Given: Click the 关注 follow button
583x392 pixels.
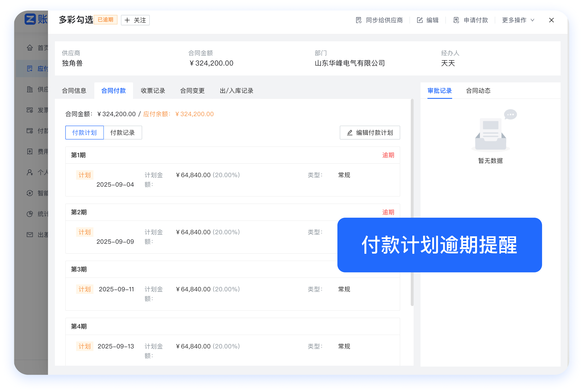Looking at the screenshot, I should click(135, 20).
